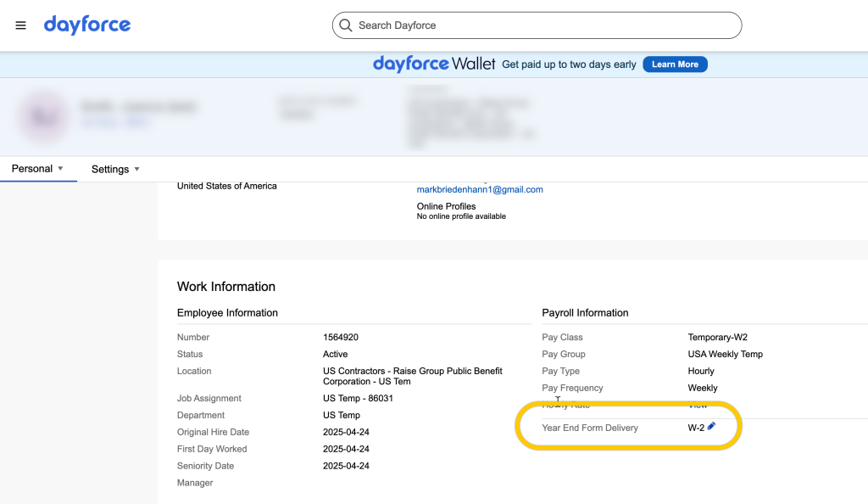This screenshot has width=868, height=504.
Task: Open the hamburger navigation menu
Action: 20,25
